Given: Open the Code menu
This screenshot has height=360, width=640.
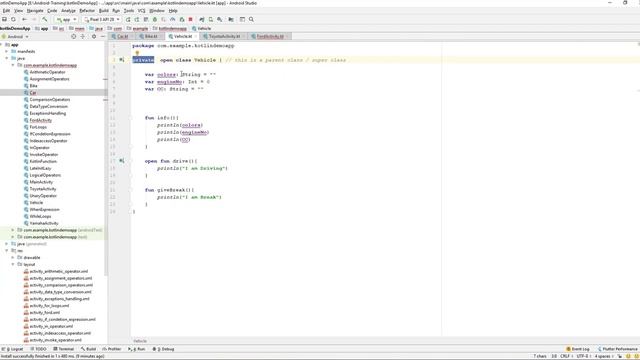Looking at the screenshot, I should 52,11.
